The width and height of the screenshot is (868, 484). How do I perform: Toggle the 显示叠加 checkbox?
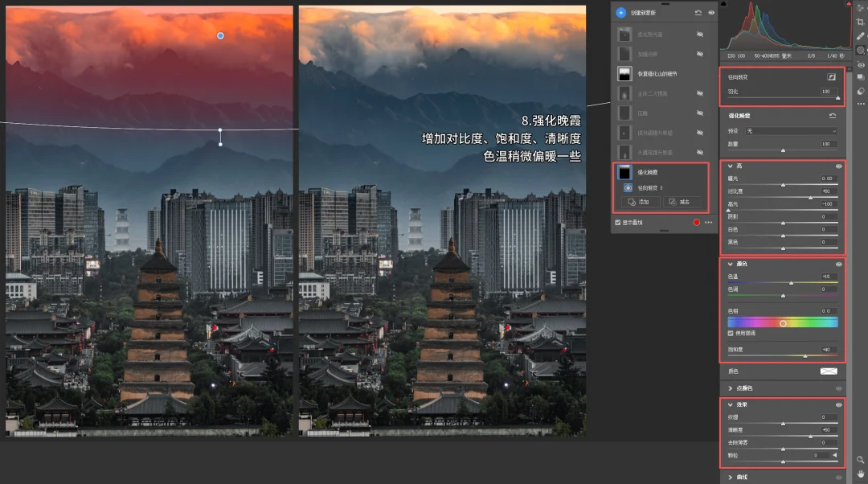pyautogui.click(x=617, y=222)
